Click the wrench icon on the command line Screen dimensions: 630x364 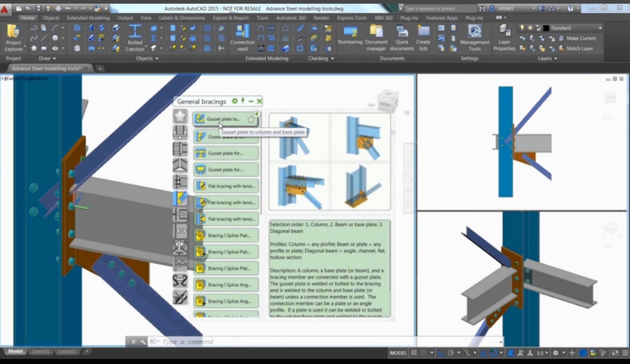point(143,342)
